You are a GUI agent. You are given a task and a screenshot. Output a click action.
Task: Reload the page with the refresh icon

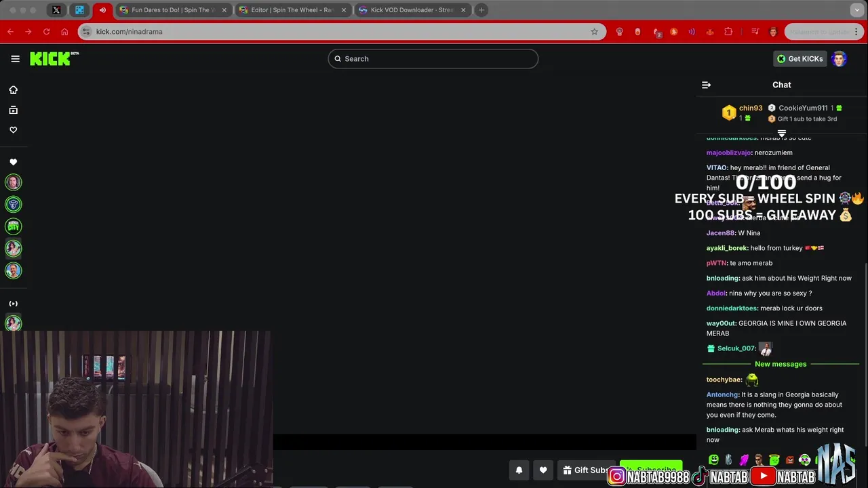click(x=46, y=32)
